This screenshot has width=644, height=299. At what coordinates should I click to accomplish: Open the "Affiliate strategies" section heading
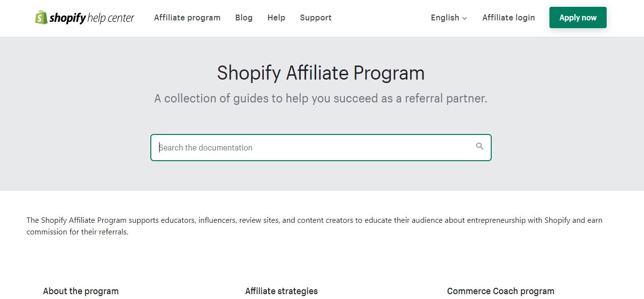coord(281,291)
